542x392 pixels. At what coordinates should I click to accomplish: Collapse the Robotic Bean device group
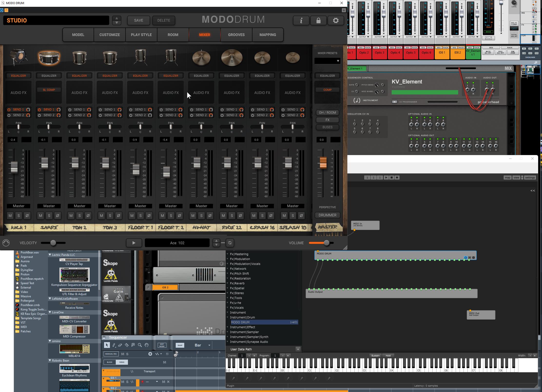pyautogui.click(x=50, y=361)
